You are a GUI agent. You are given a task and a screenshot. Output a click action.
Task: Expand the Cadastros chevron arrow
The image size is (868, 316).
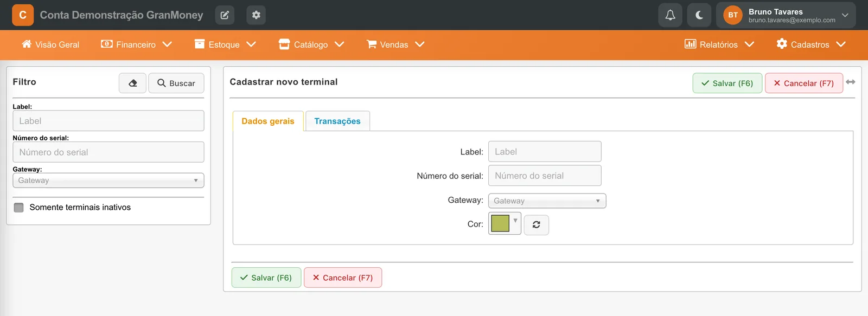click(x=841, y=44)
